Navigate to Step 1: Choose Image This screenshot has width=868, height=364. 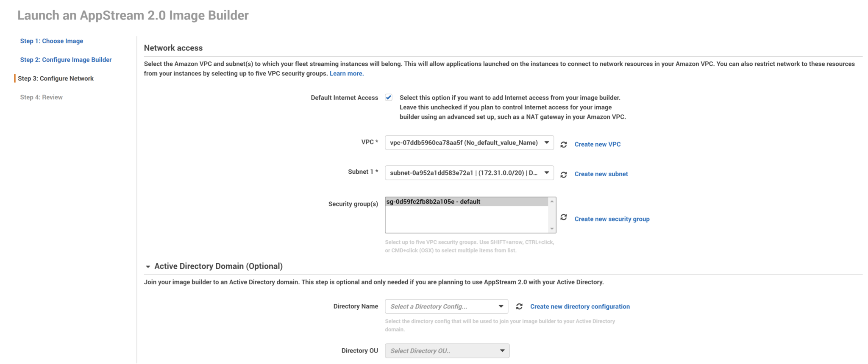tap(51, 41)
